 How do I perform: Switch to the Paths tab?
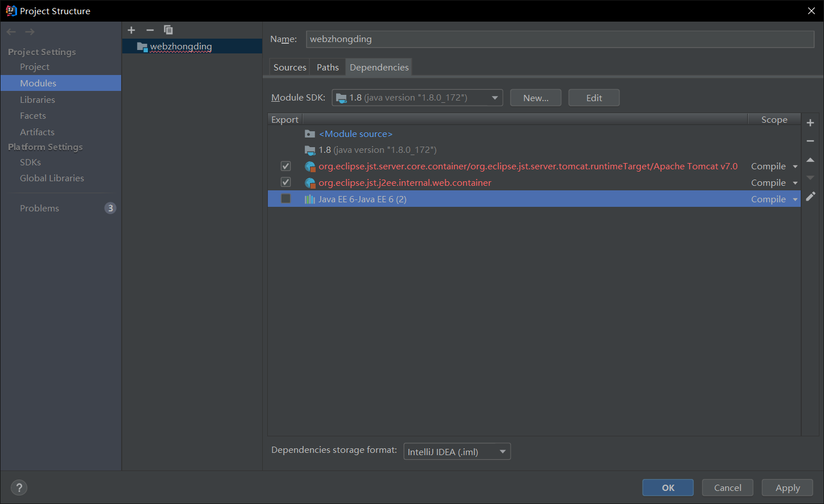[x=328, y=67]
